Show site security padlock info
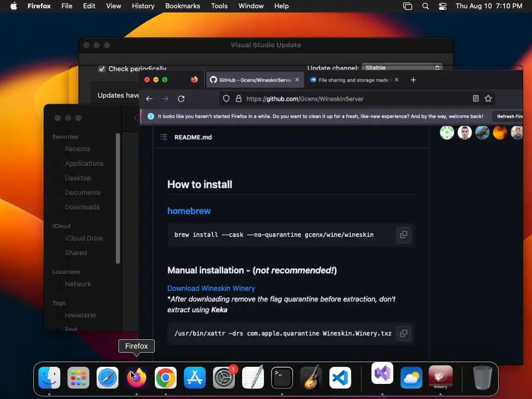 pos(238,99)
